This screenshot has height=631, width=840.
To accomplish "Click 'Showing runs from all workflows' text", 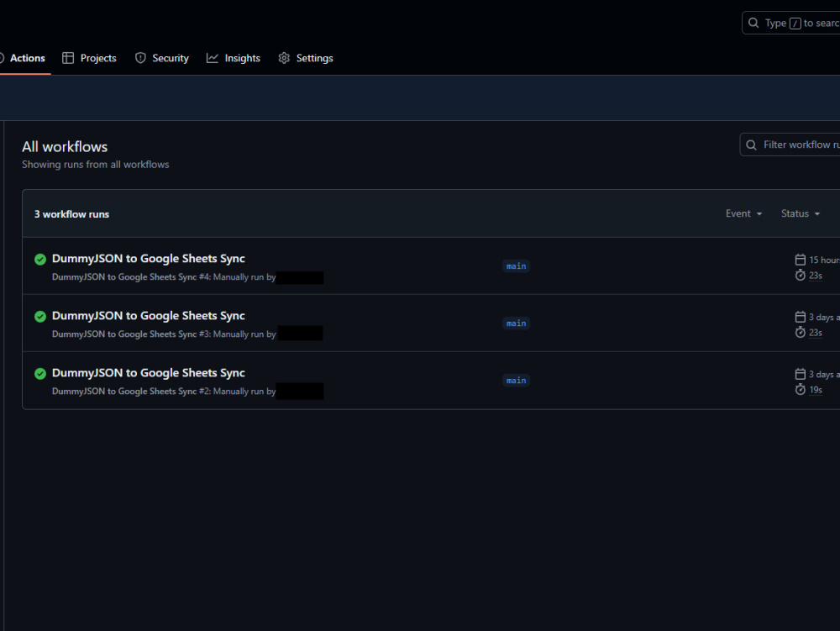I will click(x=96, y=165).
